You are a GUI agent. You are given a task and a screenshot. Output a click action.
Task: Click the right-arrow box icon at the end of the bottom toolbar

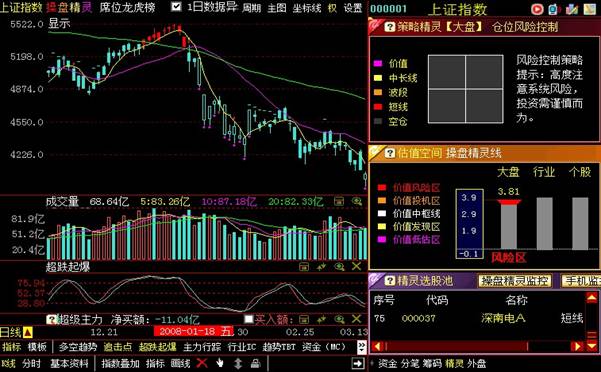coord(358,363)
